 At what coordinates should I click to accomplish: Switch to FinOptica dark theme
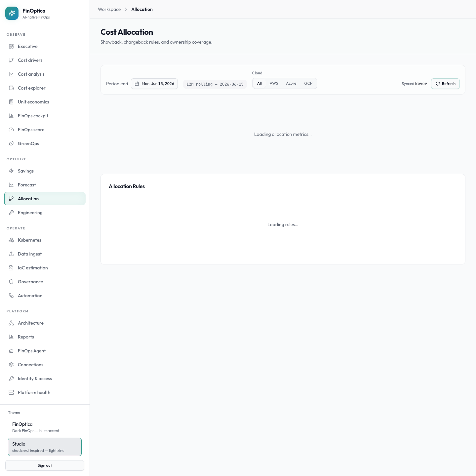tap(45, 427)
